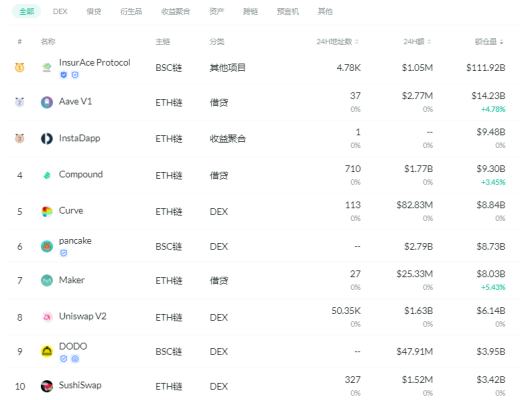The image size is (520, 400).
Task: Open the Curve project link
Action: pyautogui.click(x=71, y=211)
